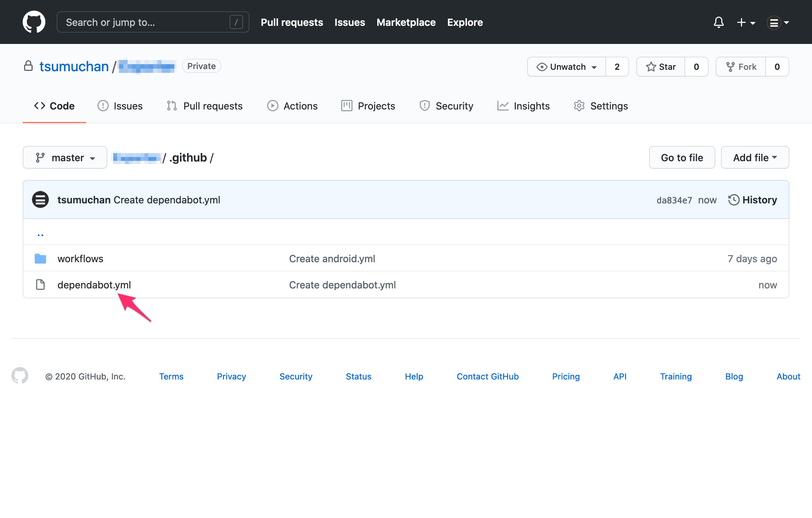View stargazers count next to Star
This screenshot has width=812, height=518.
pos(697,67)
